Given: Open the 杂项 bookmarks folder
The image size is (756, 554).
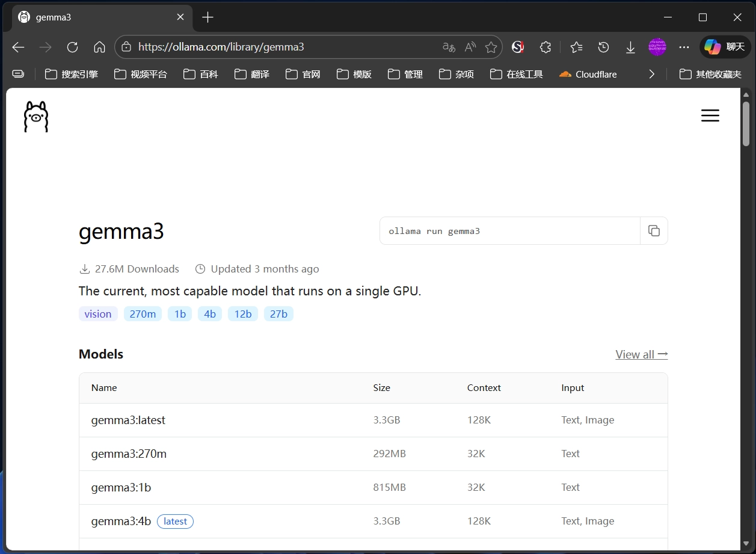Looking at the screenshot, I should [456, 74].
